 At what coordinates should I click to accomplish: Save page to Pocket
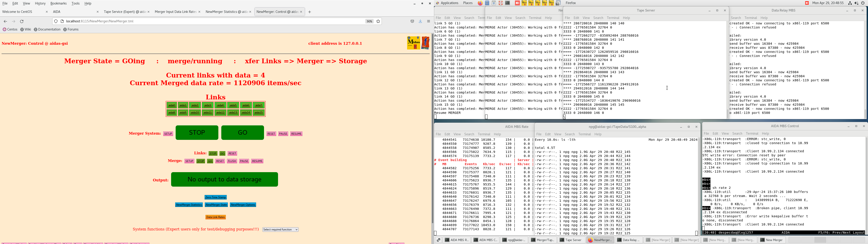pos(412,21)
